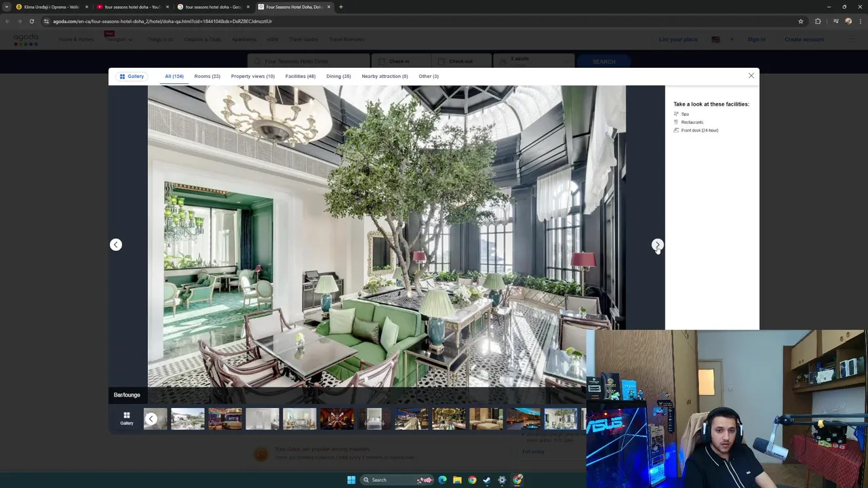Go back in browser history
868x488 pixels.
pos(7,21)
